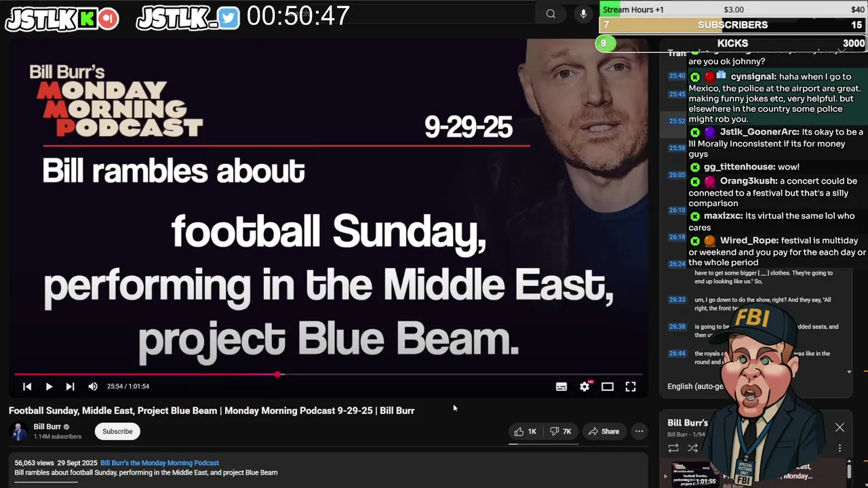Enter full screen mode
The width and height of the screenshot is (868, 488).
click(x=631, y=386)
